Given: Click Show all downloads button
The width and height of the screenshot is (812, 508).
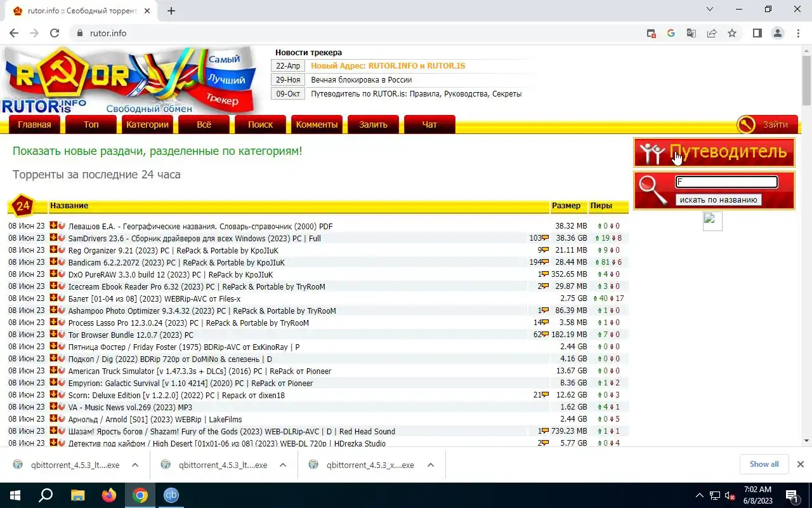Looking at the screenshot, I should pyautogui.click(x=764, y=464).
